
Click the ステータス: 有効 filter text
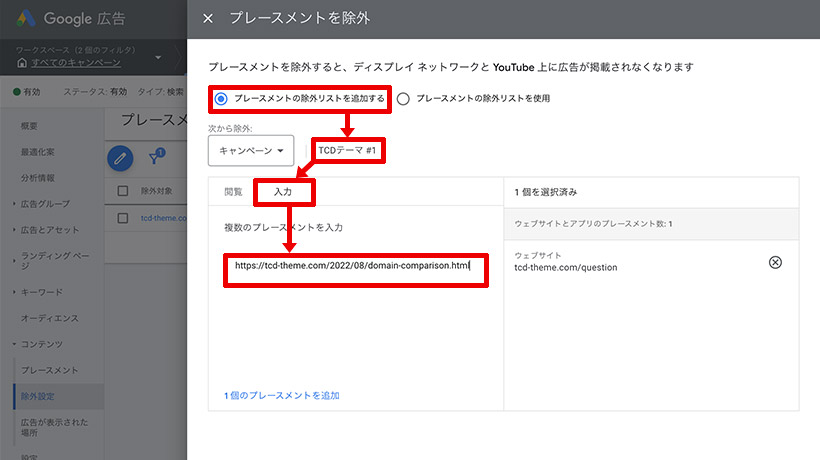pos(95,92)
